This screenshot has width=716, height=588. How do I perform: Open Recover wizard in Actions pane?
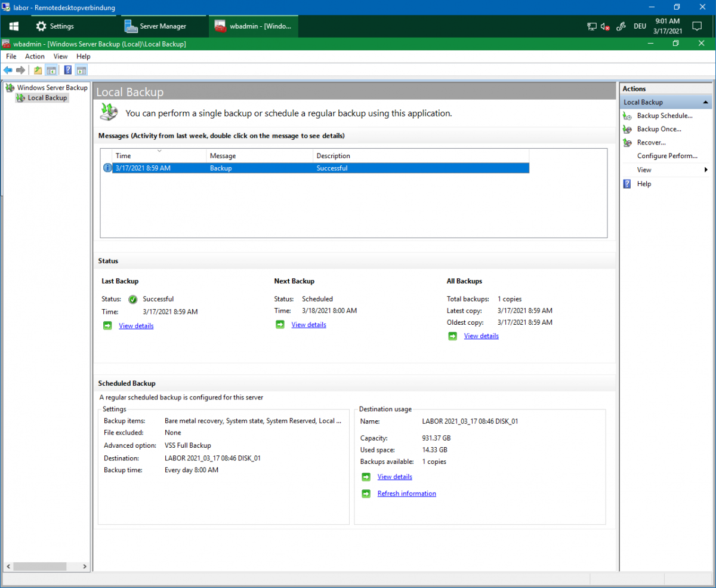[651, 143]
